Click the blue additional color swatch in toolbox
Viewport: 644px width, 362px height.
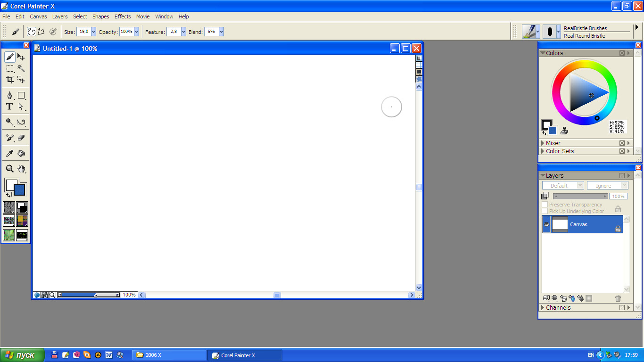(x=19, y=190)
